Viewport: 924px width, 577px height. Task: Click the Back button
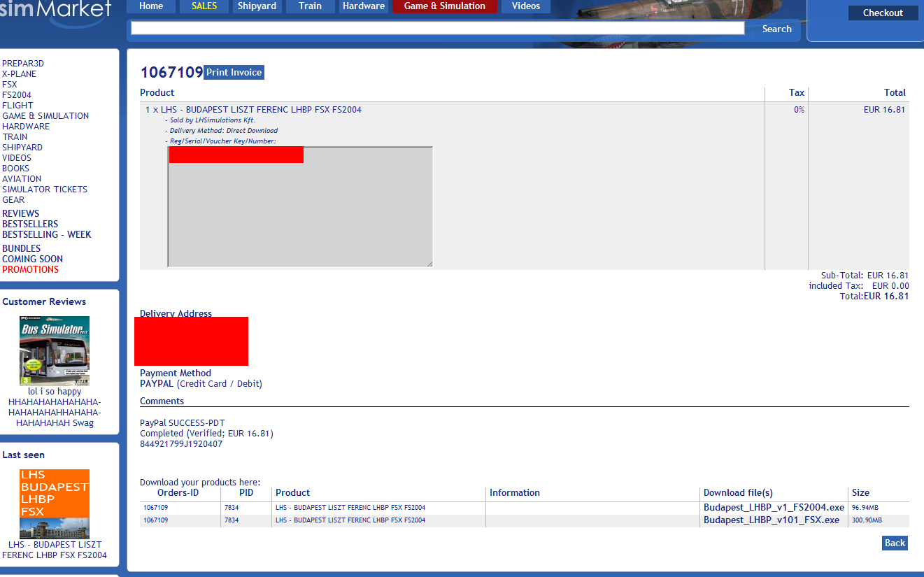click(x=895, y=543)
